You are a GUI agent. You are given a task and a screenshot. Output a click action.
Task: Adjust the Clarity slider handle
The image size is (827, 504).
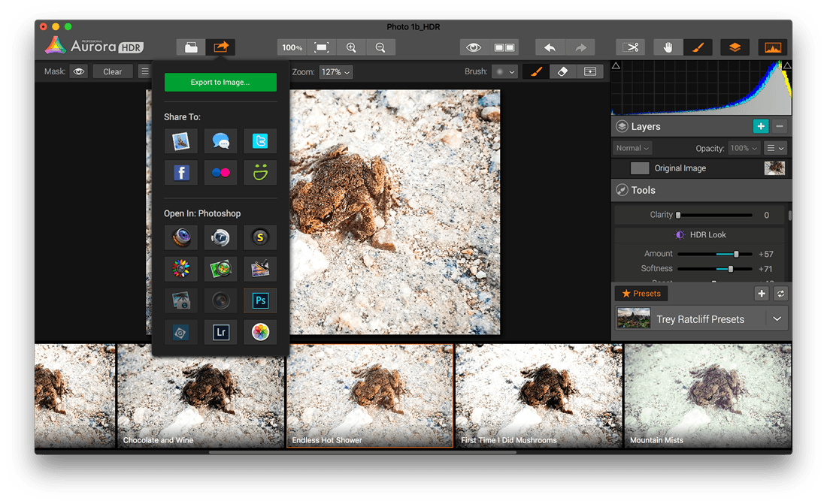(x=678, y=215)
